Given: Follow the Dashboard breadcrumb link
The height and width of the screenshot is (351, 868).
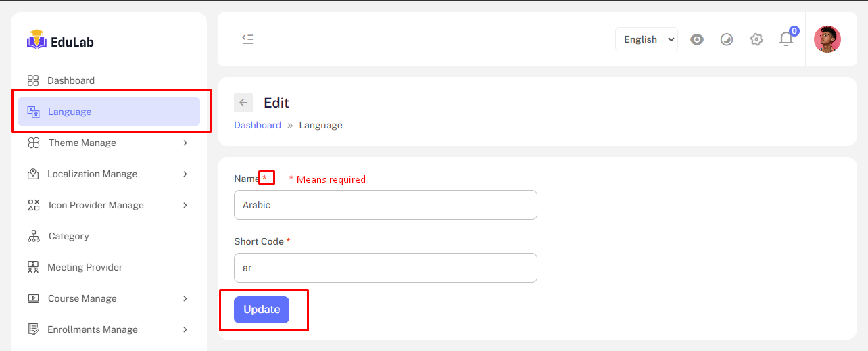Looking at the screenshot, I should click(258, 125).
